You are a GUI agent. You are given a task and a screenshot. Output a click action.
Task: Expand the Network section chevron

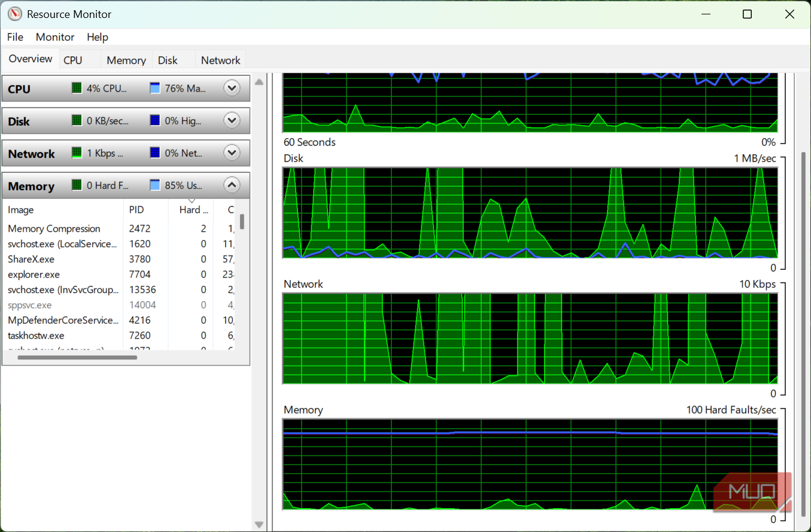[x=232, y=153]
